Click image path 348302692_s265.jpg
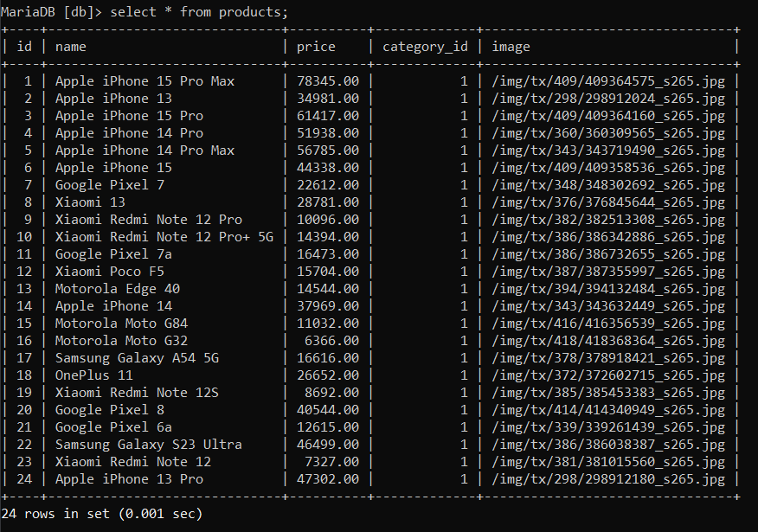Viewport: 758px width, 532px height. pos(608,185)
